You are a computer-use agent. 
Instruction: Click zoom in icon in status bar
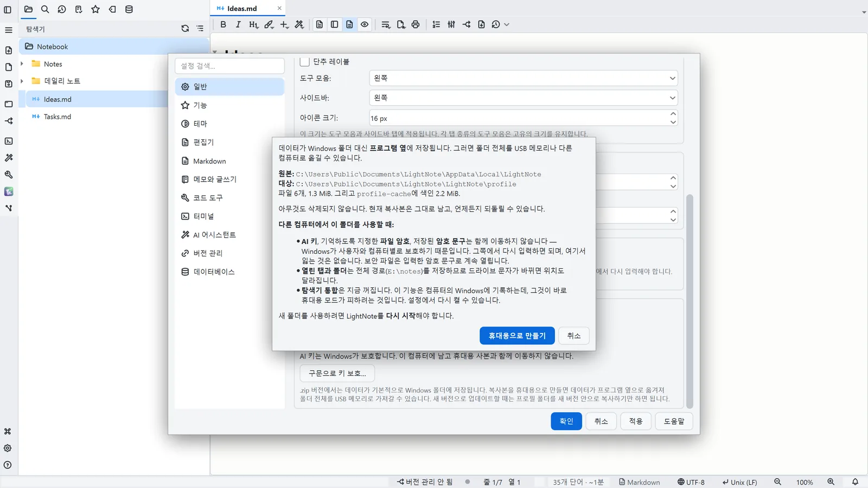831,482
